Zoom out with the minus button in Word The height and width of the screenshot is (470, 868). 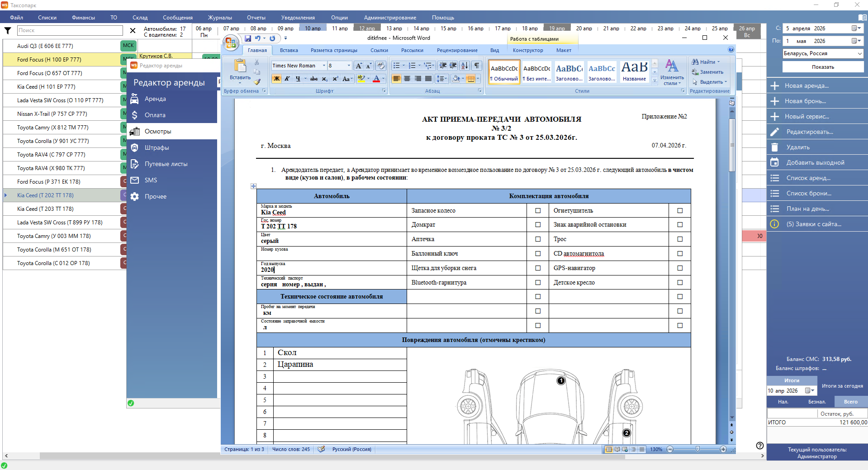coord(670,449)
